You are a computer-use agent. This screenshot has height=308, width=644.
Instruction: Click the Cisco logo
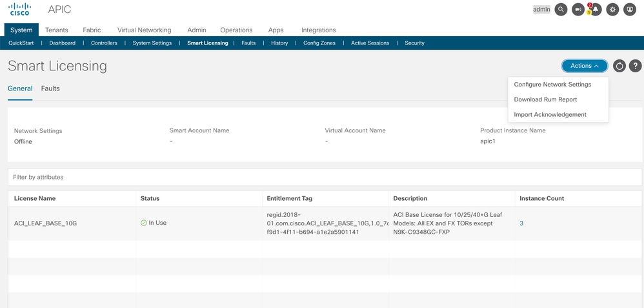[20, 9]
